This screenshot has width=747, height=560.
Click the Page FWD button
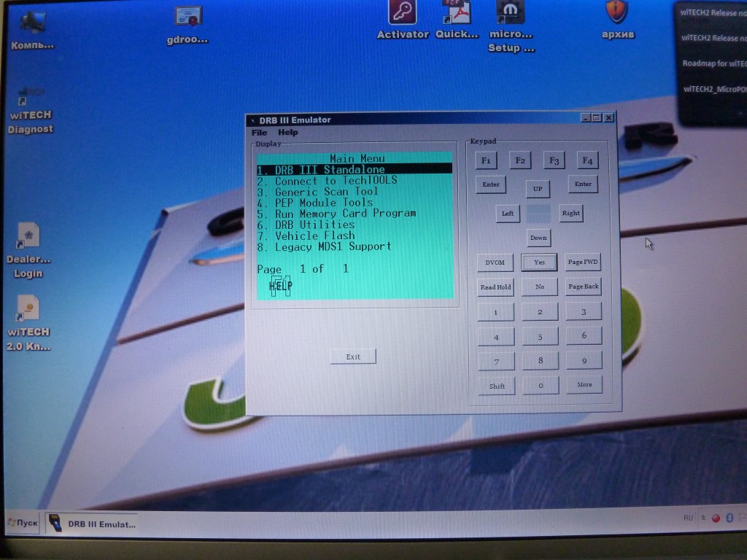(x=583, y=262)
